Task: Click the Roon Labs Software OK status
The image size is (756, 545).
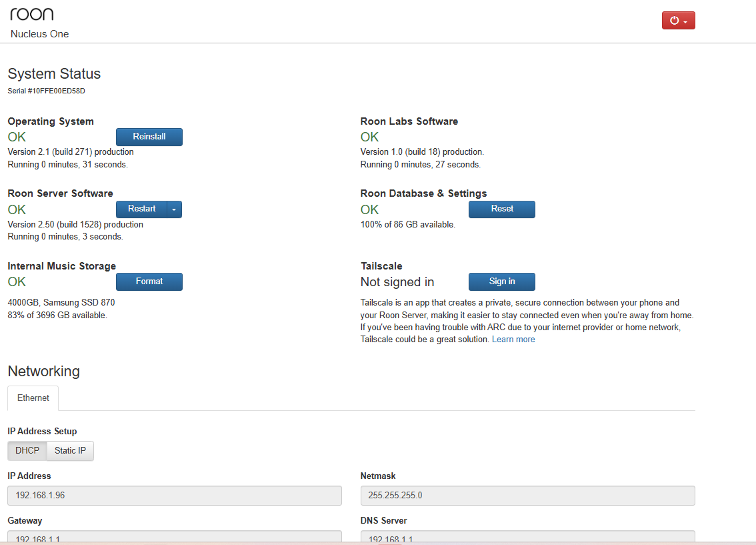Action: pos(370,137)
